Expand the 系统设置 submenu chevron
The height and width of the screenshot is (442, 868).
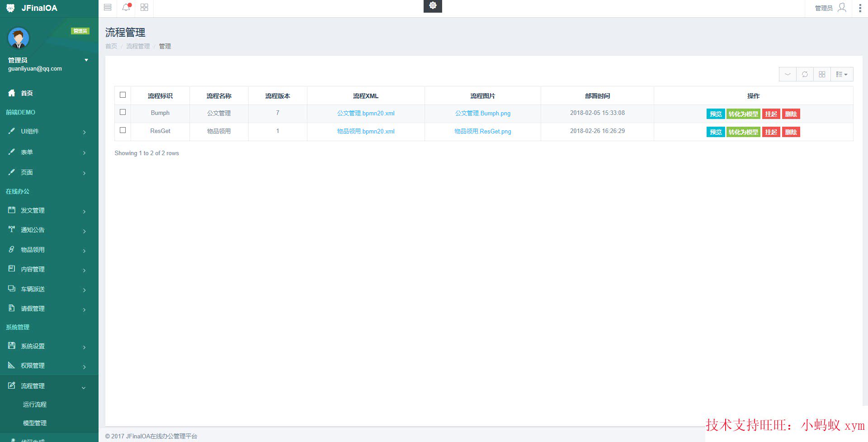[x=85, y=347]
